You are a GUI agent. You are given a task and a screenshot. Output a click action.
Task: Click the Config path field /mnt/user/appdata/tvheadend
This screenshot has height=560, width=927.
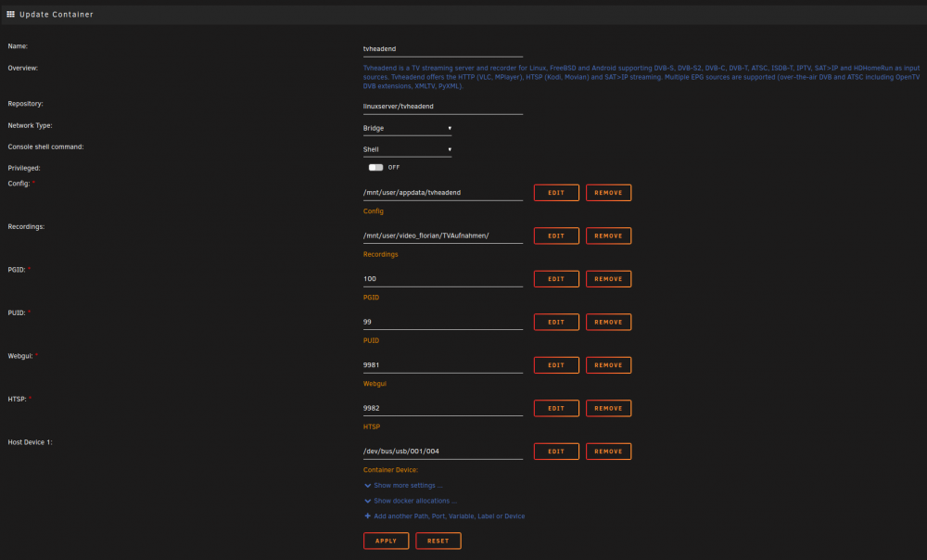443,193
